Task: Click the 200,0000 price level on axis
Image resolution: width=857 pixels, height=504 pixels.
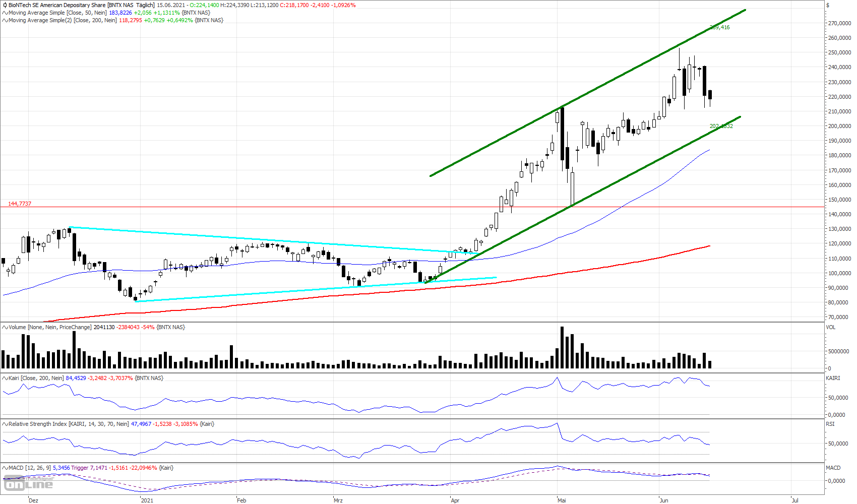Action: tap(839, 126)
